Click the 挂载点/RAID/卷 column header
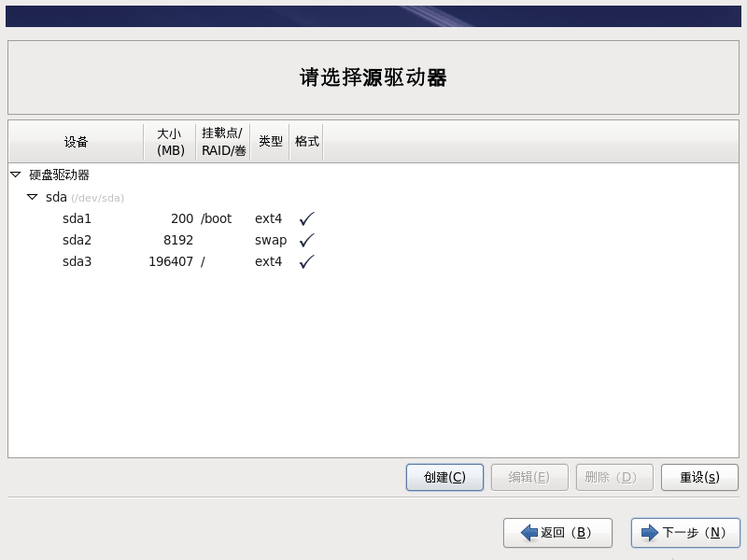The image size is (747, 560). (x=223, y=142)
